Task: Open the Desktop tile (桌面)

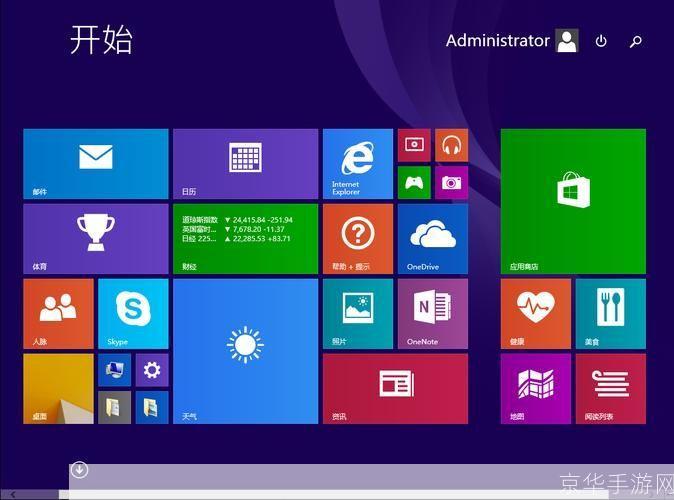Action: coord(58,389)
